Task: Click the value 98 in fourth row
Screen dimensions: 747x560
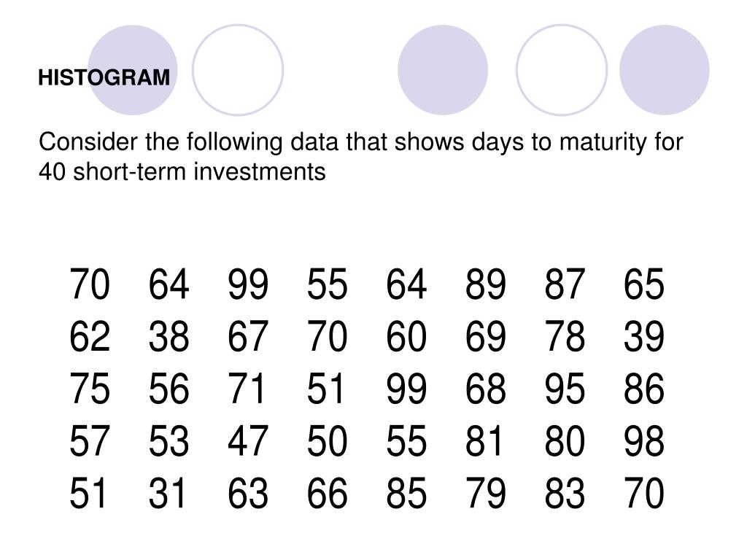Action: [x=644, y=441]
